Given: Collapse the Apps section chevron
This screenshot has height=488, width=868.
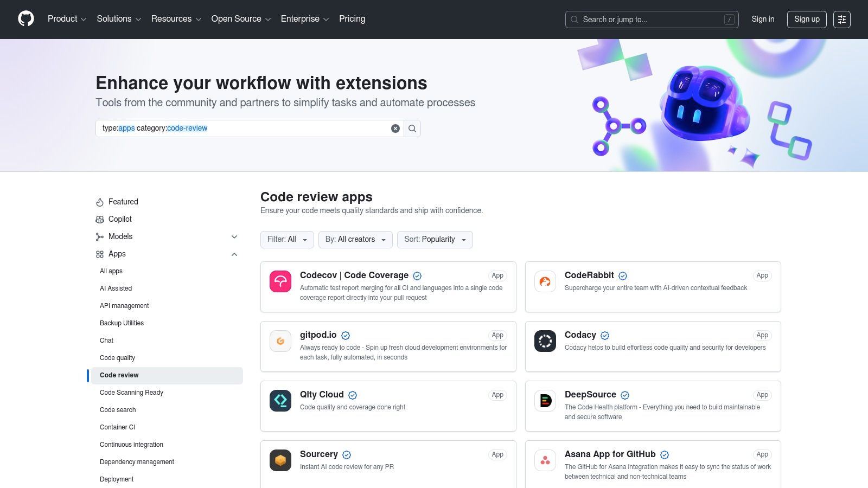Looking at the screenshot, I should point(234,254).
